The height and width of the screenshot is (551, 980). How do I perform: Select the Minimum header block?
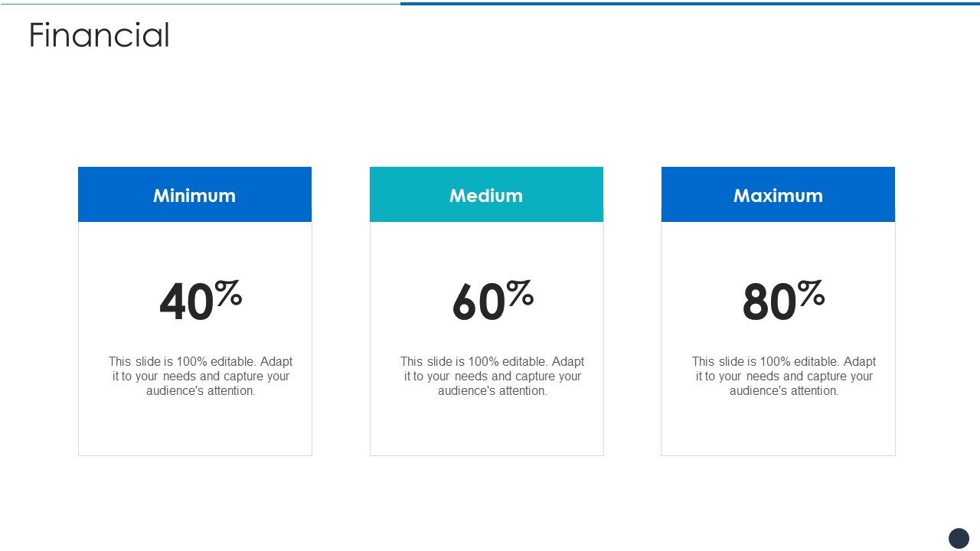coord(194,194)
